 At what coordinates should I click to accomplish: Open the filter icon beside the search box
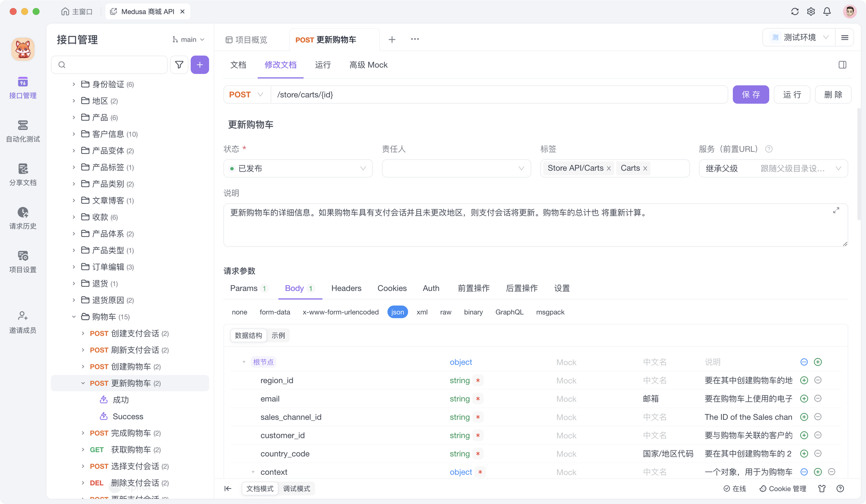(x=179, y=65)
